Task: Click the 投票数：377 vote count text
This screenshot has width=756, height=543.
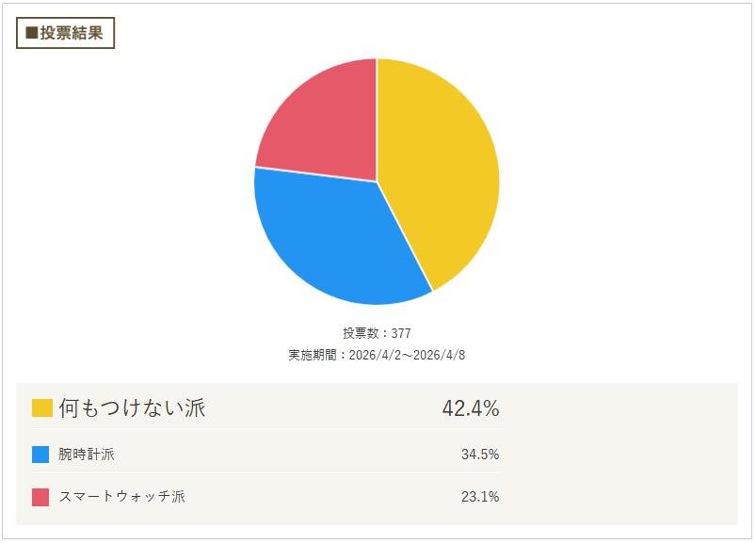Action: coord(377,333)
